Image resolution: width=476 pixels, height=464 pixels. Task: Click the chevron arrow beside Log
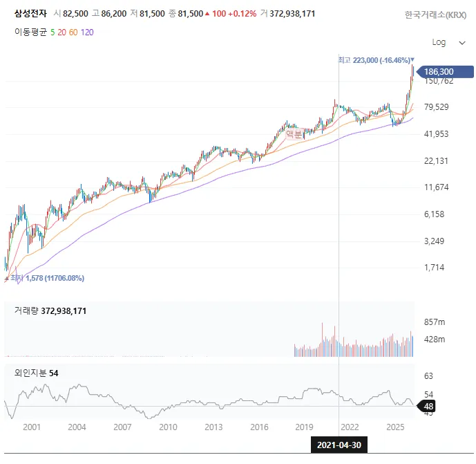(x=461, y=42)
